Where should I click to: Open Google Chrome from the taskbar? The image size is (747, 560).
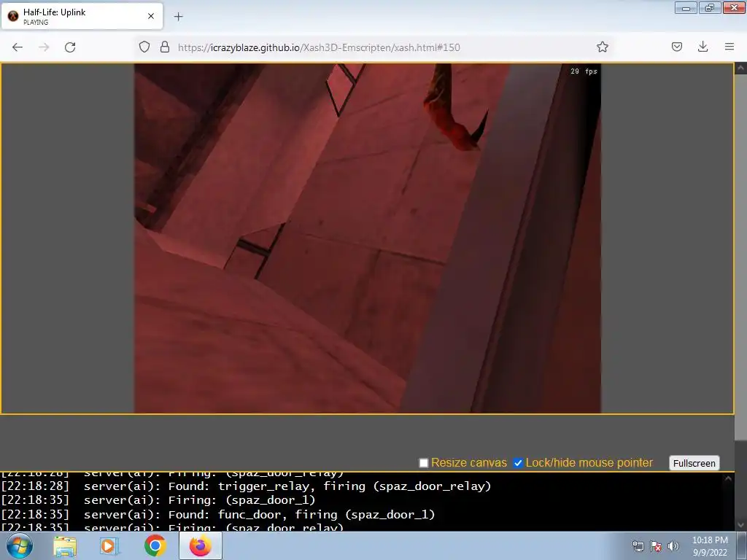[x=155, y=545]
